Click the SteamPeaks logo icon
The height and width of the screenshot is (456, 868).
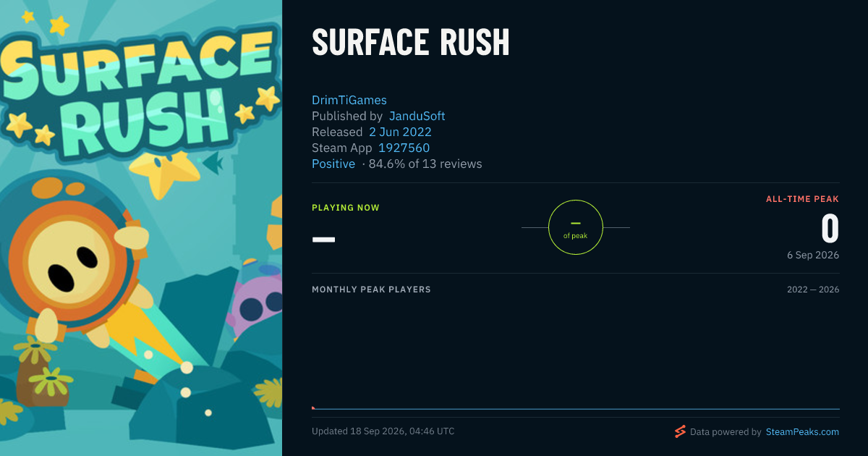680,431
